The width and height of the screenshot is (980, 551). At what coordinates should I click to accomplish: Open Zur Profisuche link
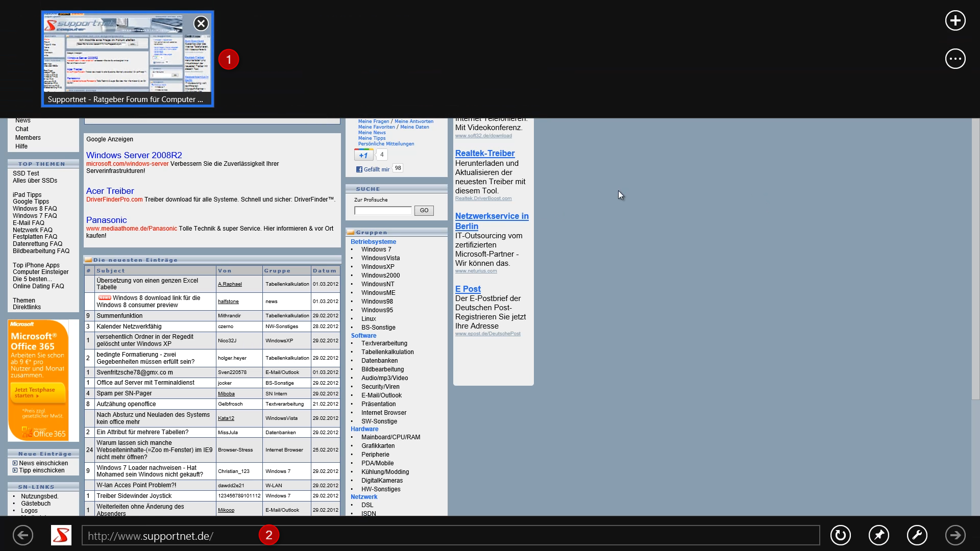click(x=371, y=200)
